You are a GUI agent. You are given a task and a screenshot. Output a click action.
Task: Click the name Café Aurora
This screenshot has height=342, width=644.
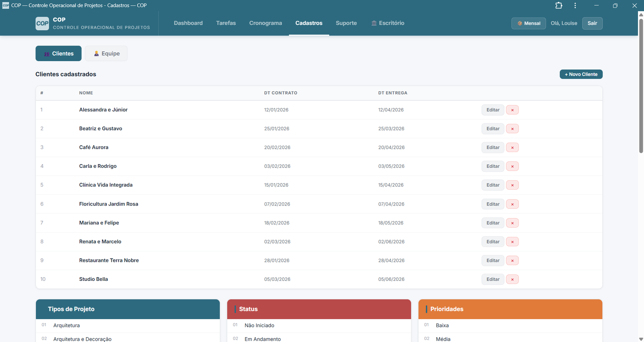point(94,148)
